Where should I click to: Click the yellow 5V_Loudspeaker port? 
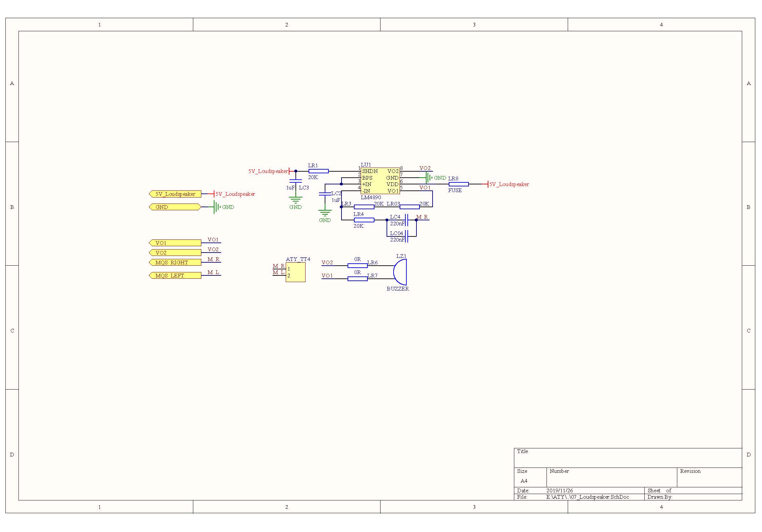click(175, 194)
